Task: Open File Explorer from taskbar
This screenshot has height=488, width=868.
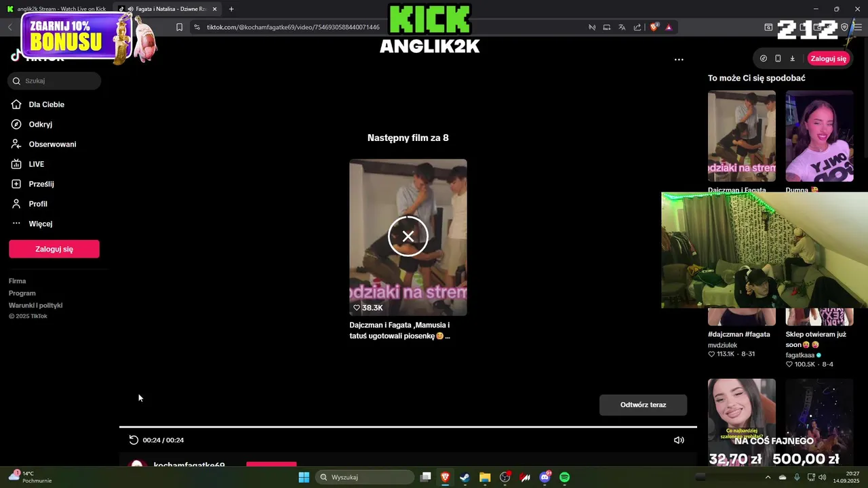Action: (485, 477)
